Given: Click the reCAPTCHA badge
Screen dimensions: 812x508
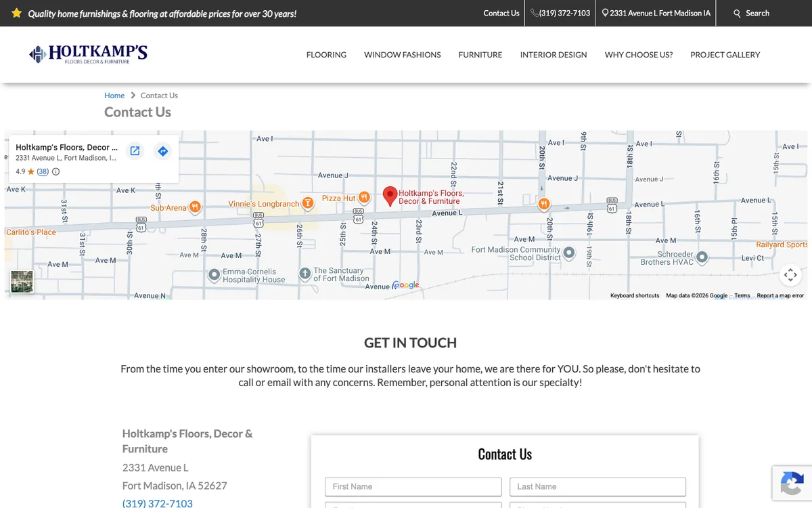Looking at the screenshot, I should pyautogui.click(x=792, y=483).
